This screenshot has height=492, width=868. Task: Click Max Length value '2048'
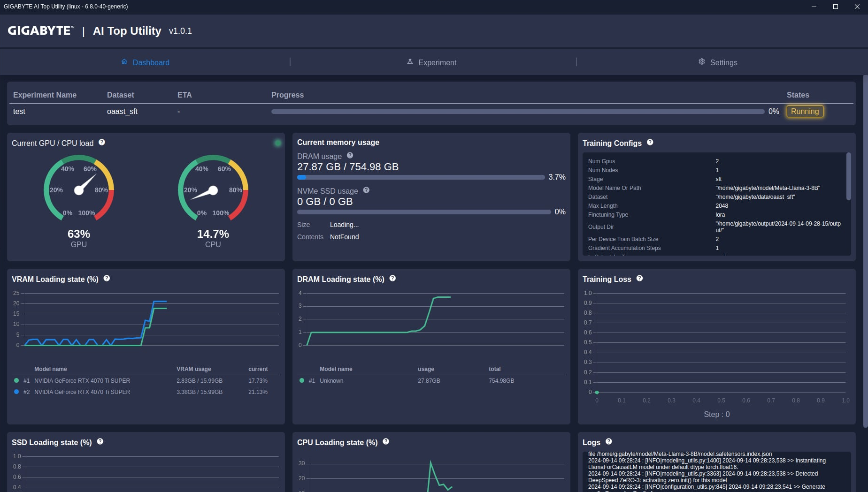pyautogui.click(x=722, y=206)
